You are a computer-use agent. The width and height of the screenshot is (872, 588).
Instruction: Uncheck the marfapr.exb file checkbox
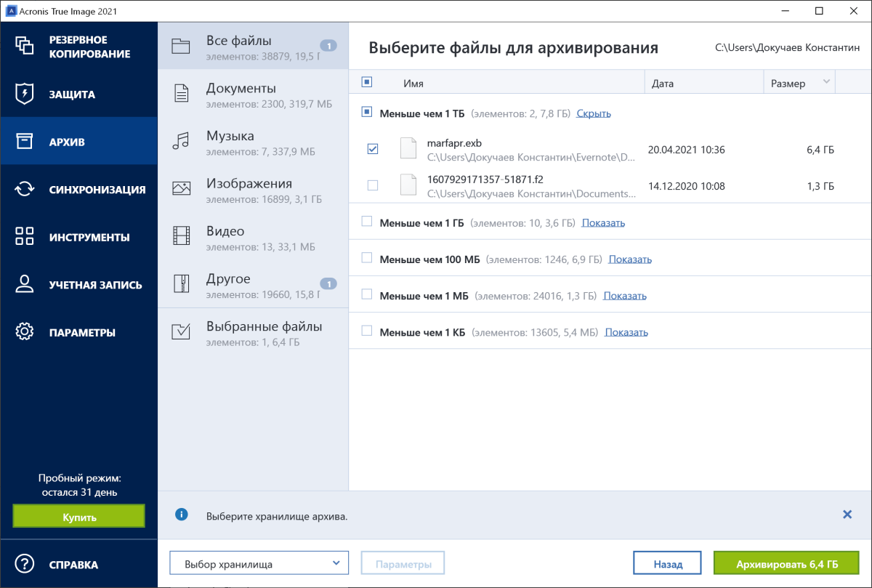[x=373, y=149]
